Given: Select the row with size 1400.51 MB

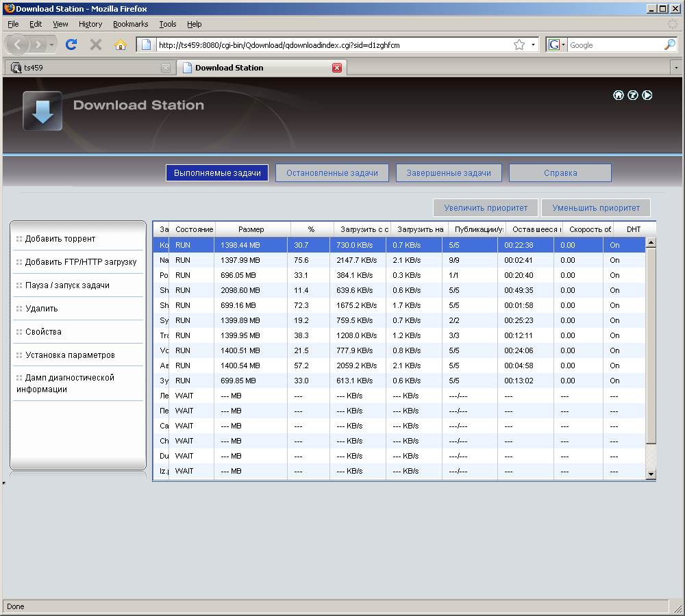Looking at the screenshot, I should 399,350.
